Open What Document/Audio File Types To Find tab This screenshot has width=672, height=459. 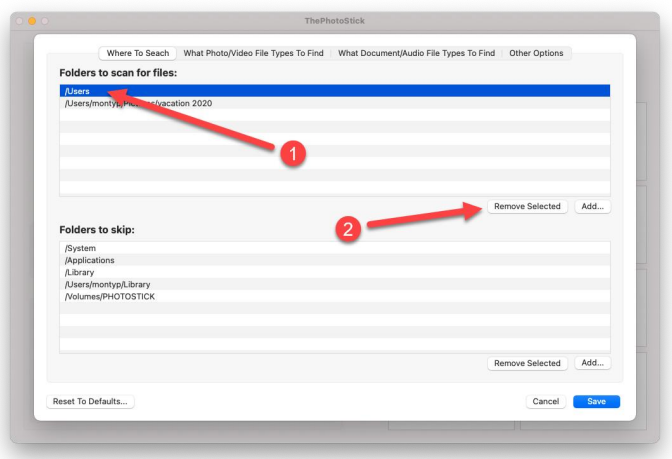pos(416,53)
